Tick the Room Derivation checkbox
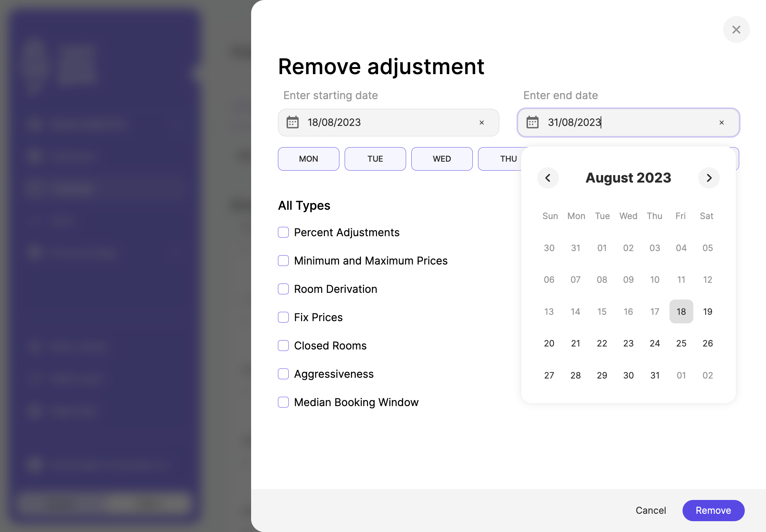The image size is (766, 532). [x=284, y=289]
